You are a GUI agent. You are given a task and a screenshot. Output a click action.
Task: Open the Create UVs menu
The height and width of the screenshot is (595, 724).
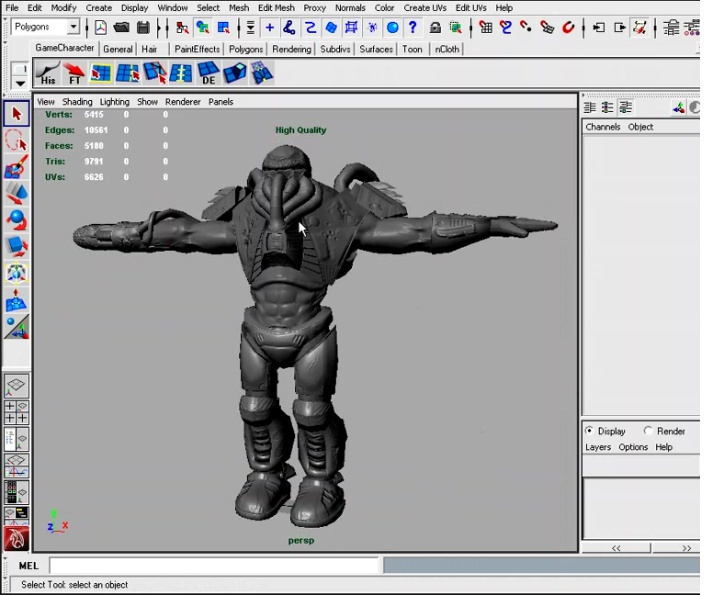pos(425,8)
